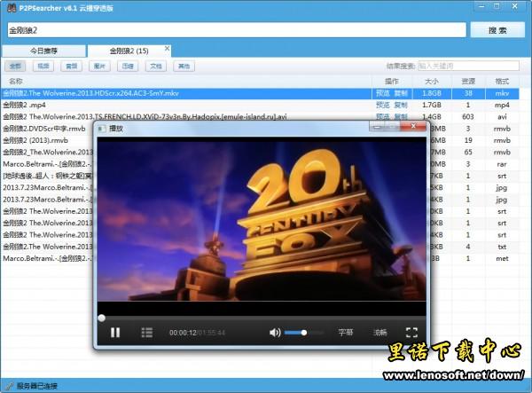532x393 pixels.
Task: Click the 603 resources count cell
Action: 468,116
